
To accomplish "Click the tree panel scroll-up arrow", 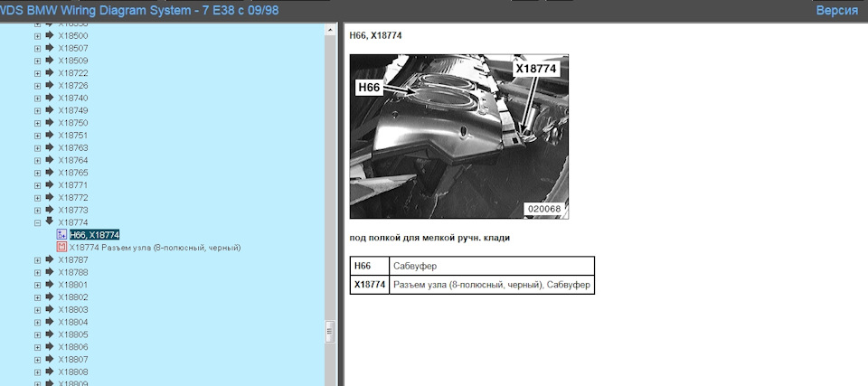I will (331, 30).
